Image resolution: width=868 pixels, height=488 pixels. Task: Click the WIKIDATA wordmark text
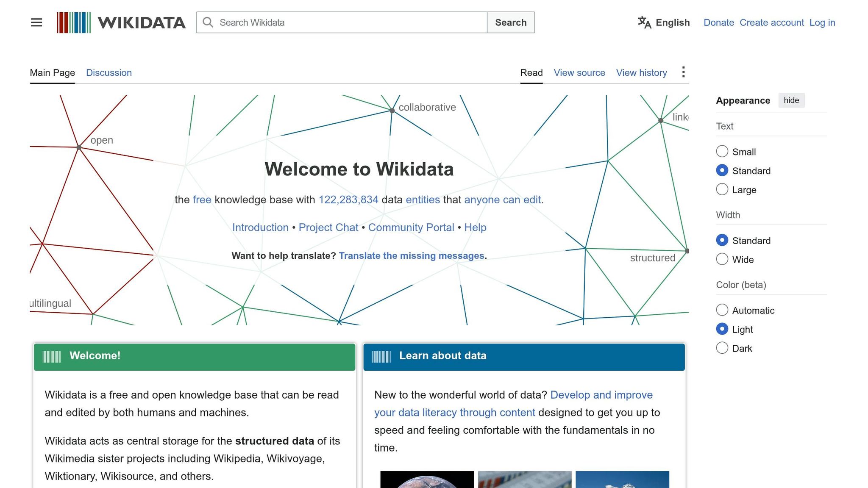click(x=142, y=22)
